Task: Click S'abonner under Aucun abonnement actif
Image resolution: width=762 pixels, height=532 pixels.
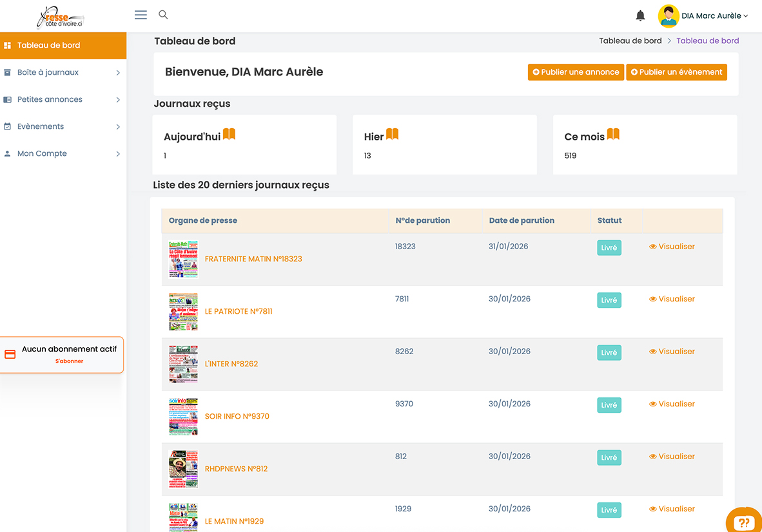Action: point(69,361)
